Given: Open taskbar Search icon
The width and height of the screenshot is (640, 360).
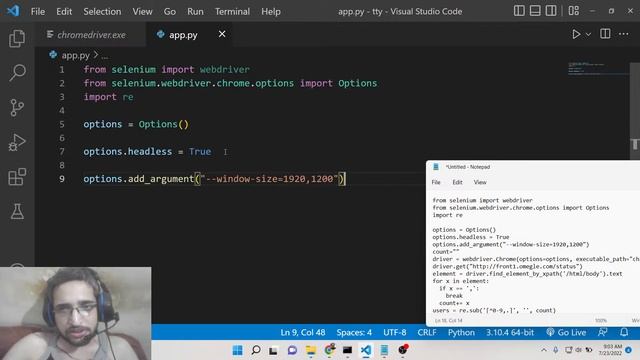Looking at the screenshot, I should coord(256,350).
